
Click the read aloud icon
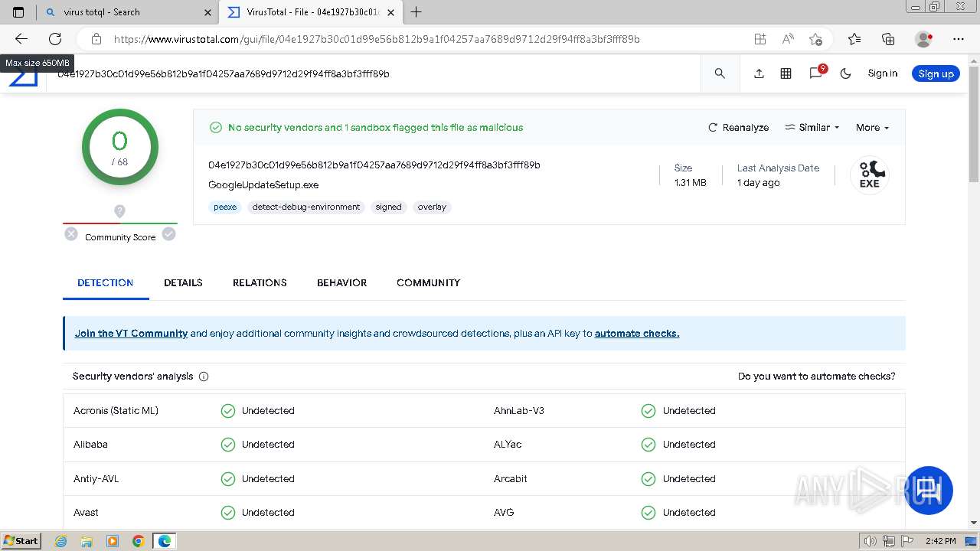point(787,39)
